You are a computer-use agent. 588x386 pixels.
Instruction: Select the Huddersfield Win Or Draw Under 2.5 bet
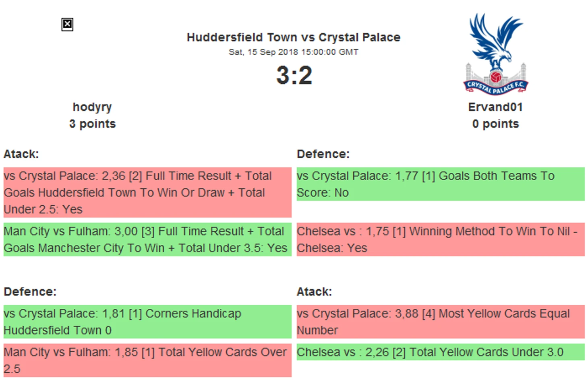point(147,192)
